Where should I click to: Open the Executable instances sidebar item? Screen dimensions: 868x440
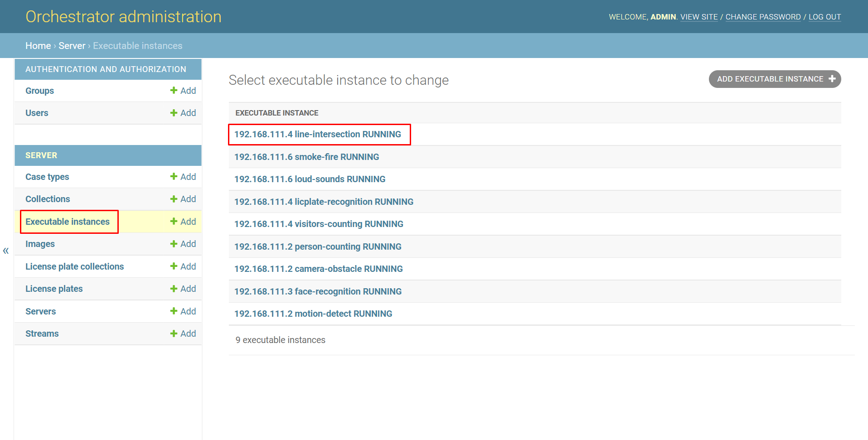tap(68, 222)
